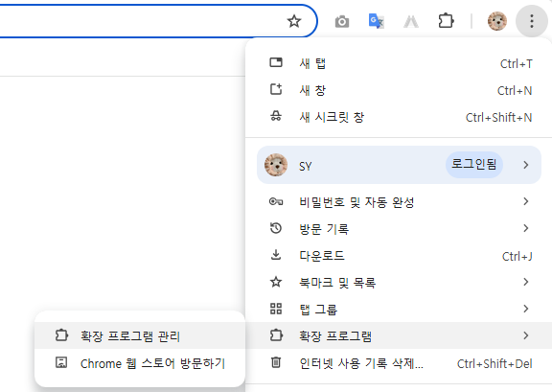This screenshot has height=392, width=552.
Task: Click the Ctrl+T shortcut text
Action: (517, 64)
